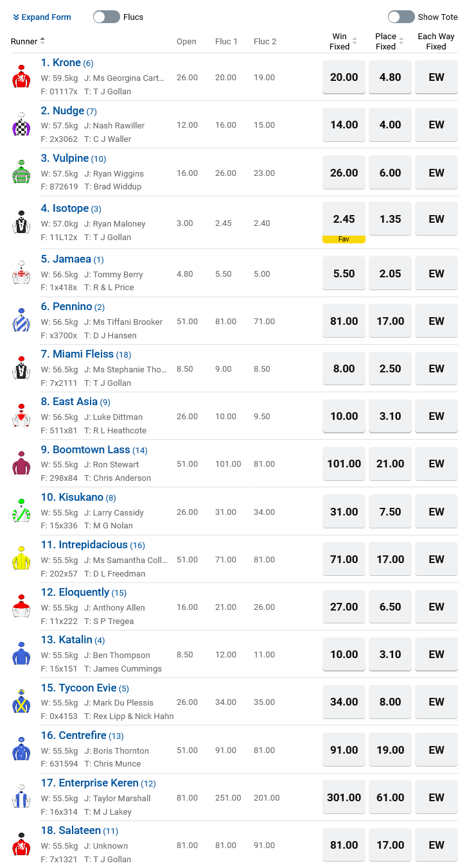This screenshot has width=467, height=868.
Task: Click Krone's red jockey silk icon
Action: [21, 76]
